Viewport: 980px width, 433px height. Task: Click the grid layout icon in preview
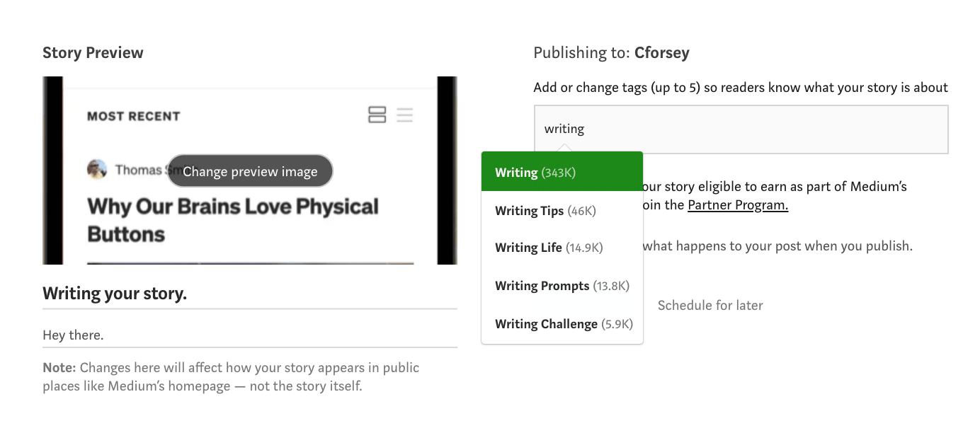pos(377,115)
